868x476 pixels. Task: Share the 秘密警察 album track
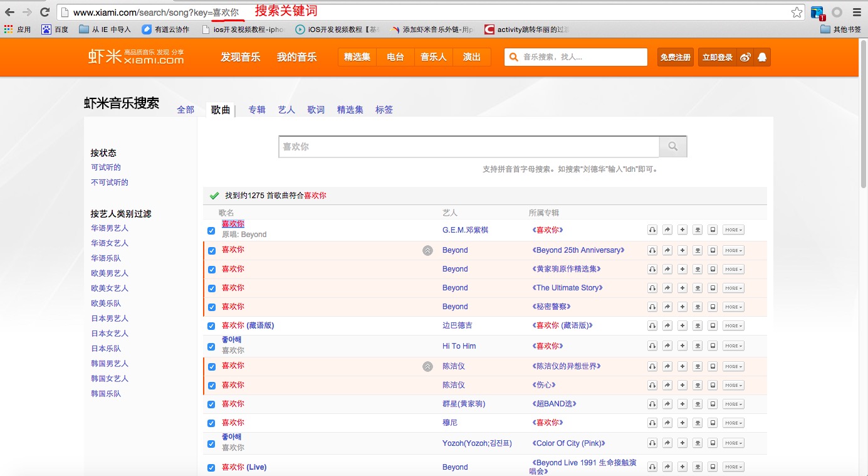coord(667,307)
